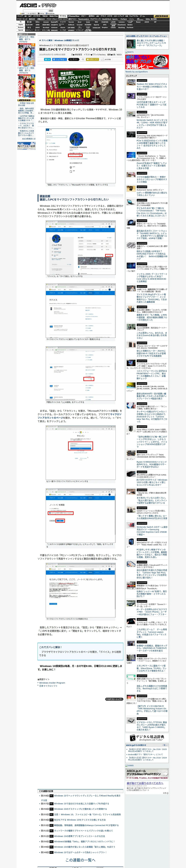Viewport: 186px width, 868px height.
Task: Click the Facebook シェアする share button
Action: coord(60,59)
